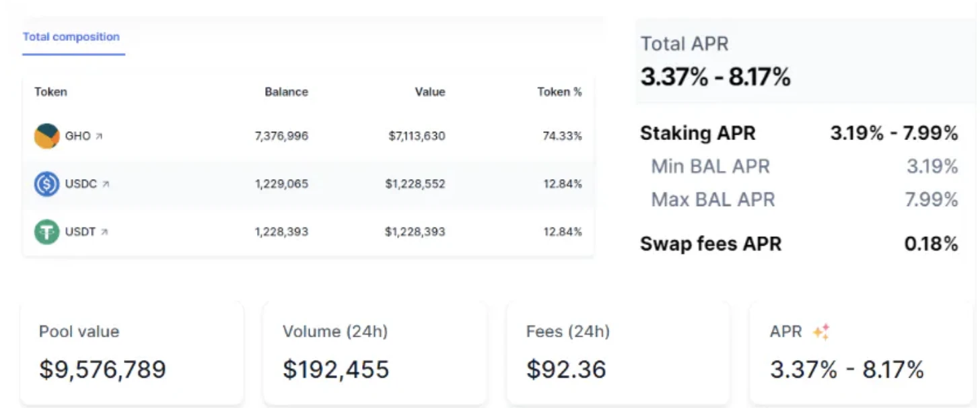Click the GHO token name link
The image size is (980, 408).
[x=77, y=136]
